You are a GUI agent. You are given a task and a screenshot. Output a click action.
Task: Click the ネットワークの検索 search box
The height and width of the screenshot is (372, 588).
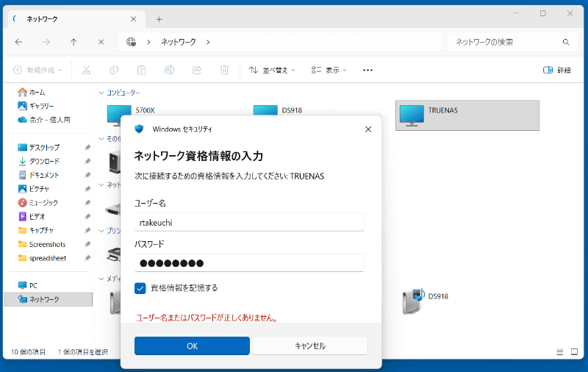coord(512,42)
